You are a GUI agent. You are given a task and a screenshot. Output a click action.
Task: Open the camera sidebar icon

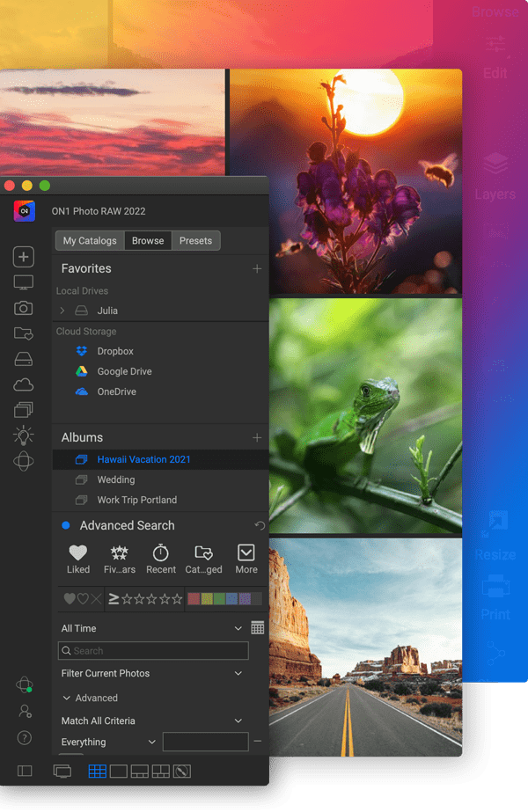click(x=23, y=309)
